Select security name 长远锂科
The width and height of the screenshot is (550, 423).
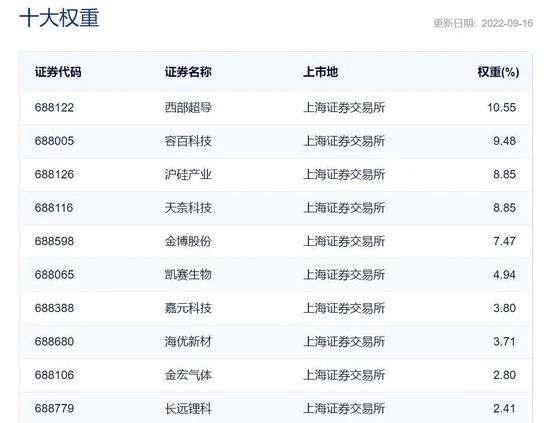(188, 409)
